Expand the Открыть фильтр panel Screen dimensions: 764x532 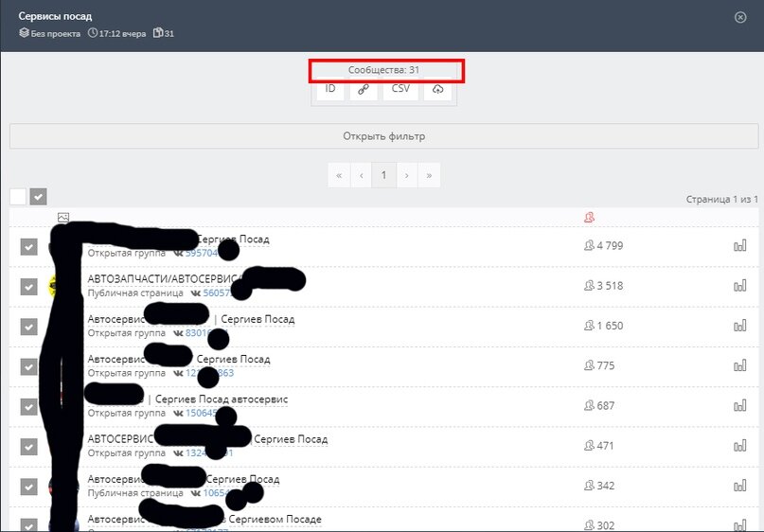[x=384, y=136]
